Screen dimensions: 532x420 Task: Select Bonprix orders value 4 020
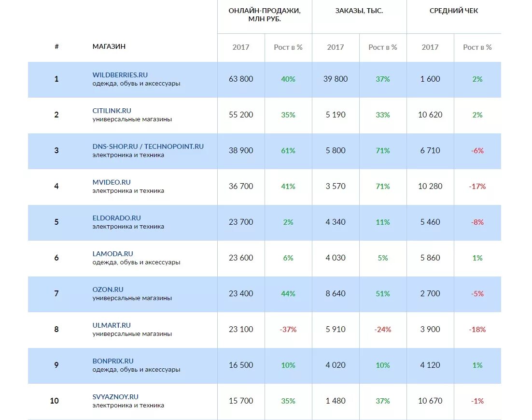(336, 365)
